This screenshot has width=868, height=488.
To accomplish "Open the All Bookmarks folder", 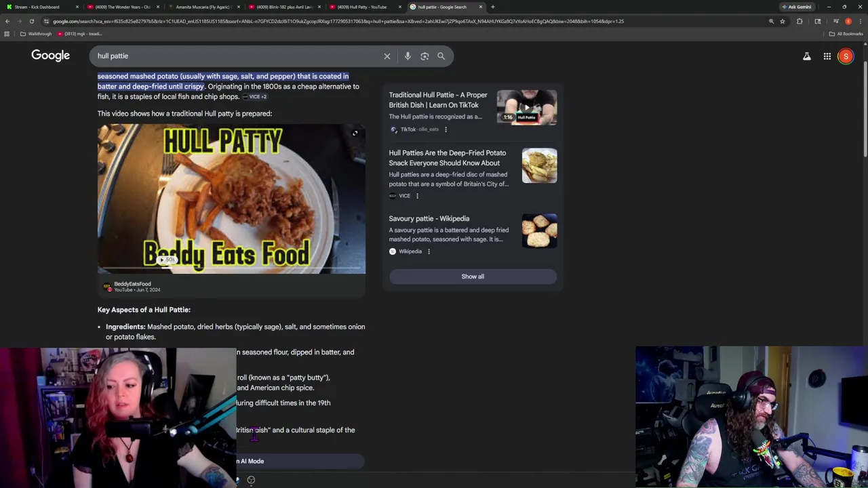I will [846, 34].
